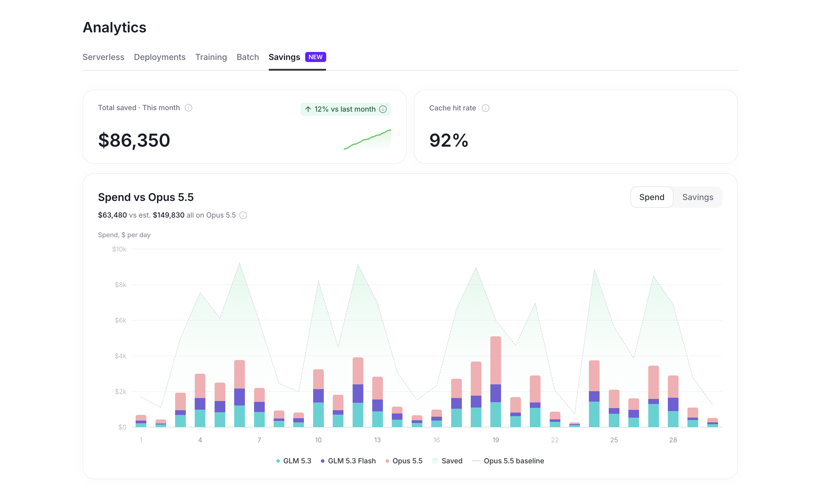Viewport: 821px width, 504px height.
Task: Click info icon after all on Opus 5.5
Action: point(243,215)
